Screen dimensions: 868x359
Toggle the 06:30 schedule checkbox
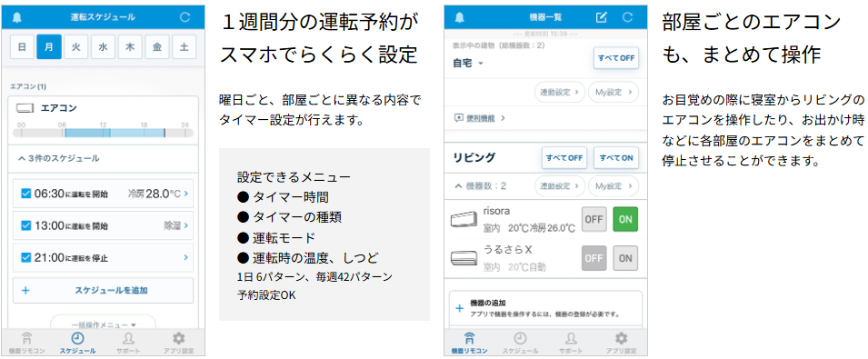coord(25,194)
